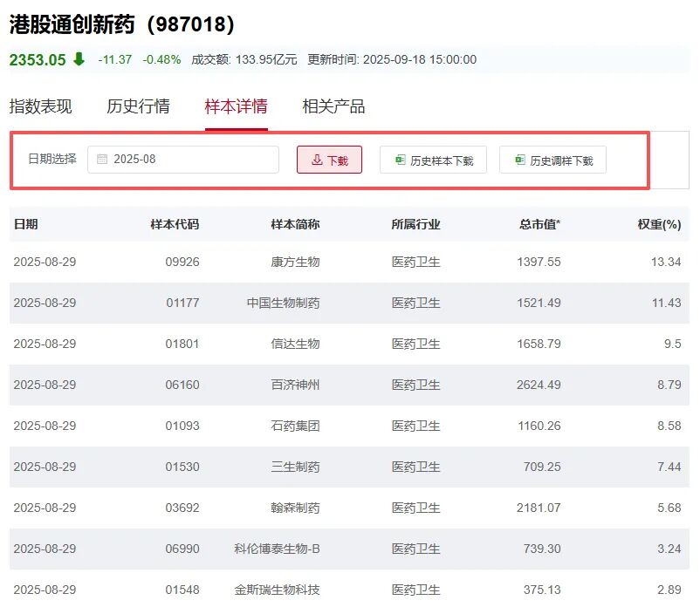
Task: Click weight value 11.43
Action: 667,303
